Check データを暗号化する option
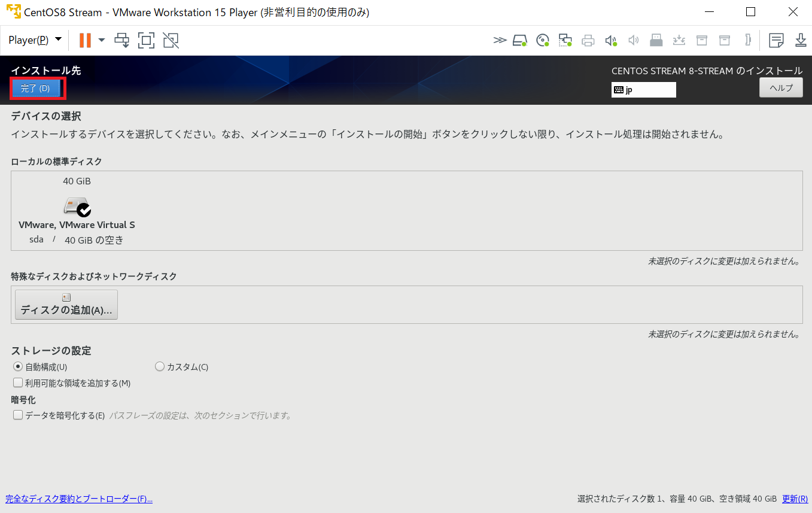The image size is (812, 513). pyautogui.click(x=18, y=415)
